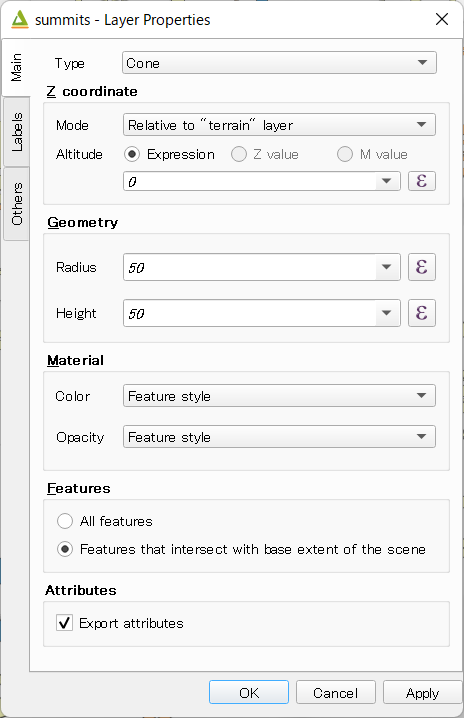Open the Opacity Feature style dropdown
Screen dimensions: 464x718
click(x=279, y=437)
